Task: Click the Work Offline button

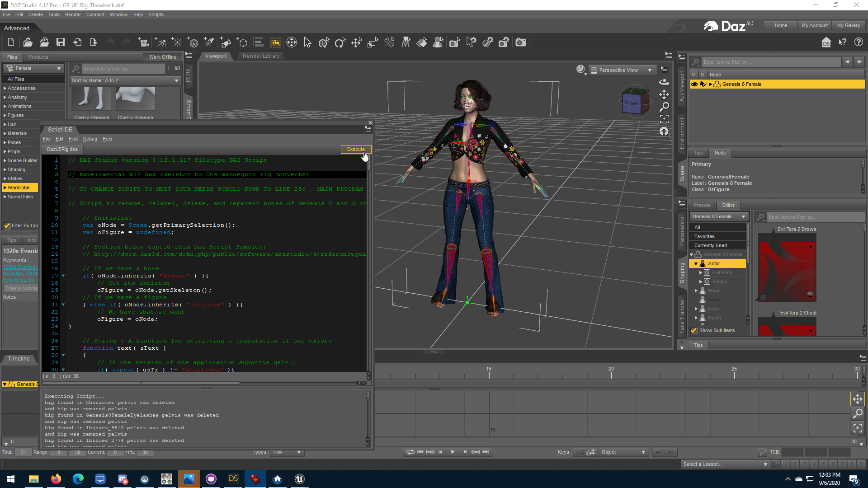Action: click(x=163, y=57)
